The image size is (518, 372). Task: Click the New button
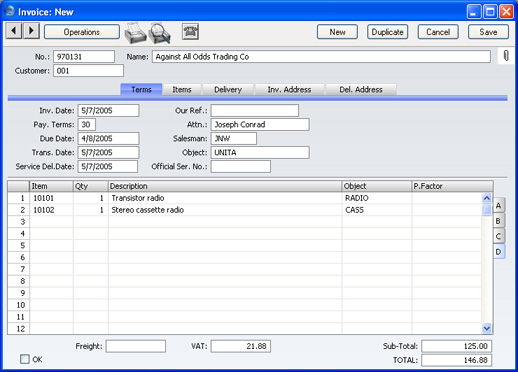(337, 32)
